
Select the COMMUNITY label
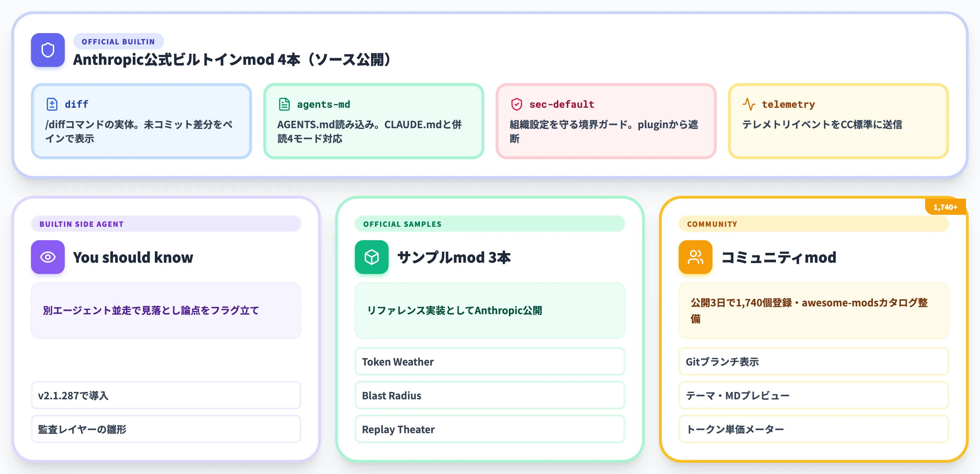pyautogui.click(x=813, y=224)
